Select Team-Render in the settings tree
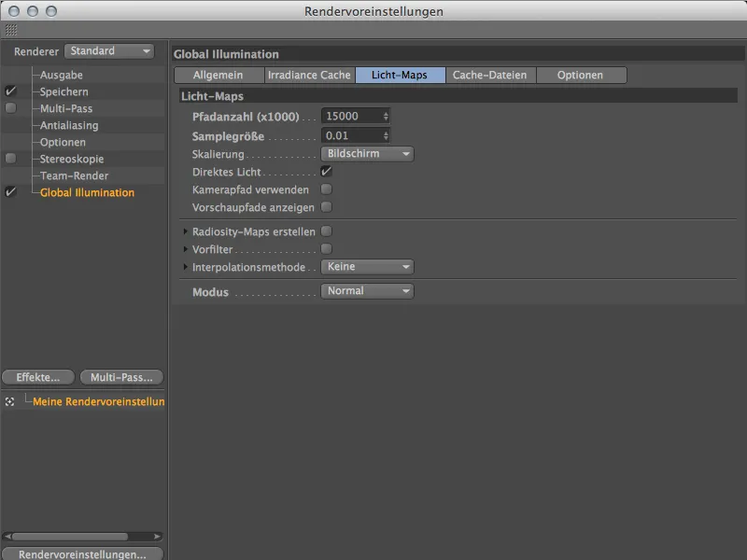 click(x=75, y=175)
